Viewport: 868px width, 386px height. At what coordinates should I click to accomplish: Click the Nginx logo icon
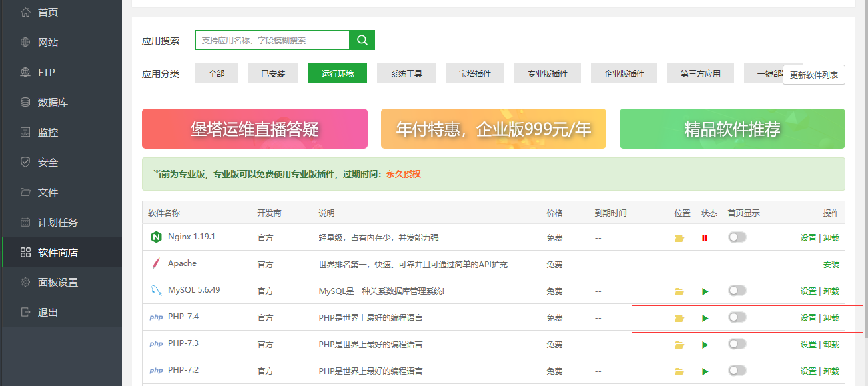pos(156,237)
